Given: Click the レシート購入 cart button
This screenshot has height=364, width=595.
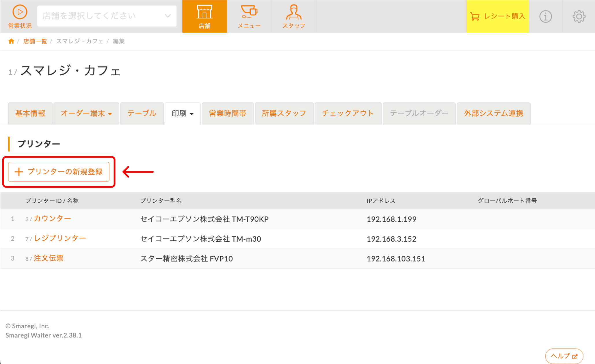Looking at the screenshot, I should click(497, 16).
